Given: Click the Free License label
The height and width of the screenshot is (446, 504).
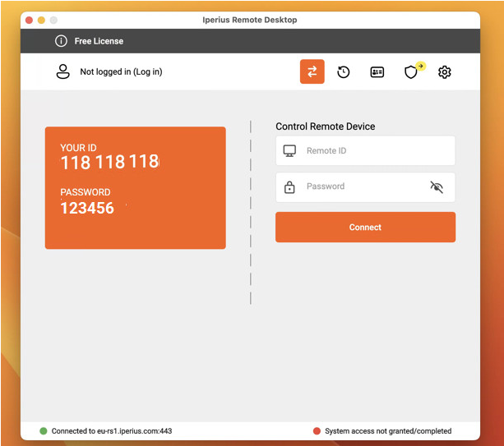Looking at the screenshot, I should (x=99, y=41).
